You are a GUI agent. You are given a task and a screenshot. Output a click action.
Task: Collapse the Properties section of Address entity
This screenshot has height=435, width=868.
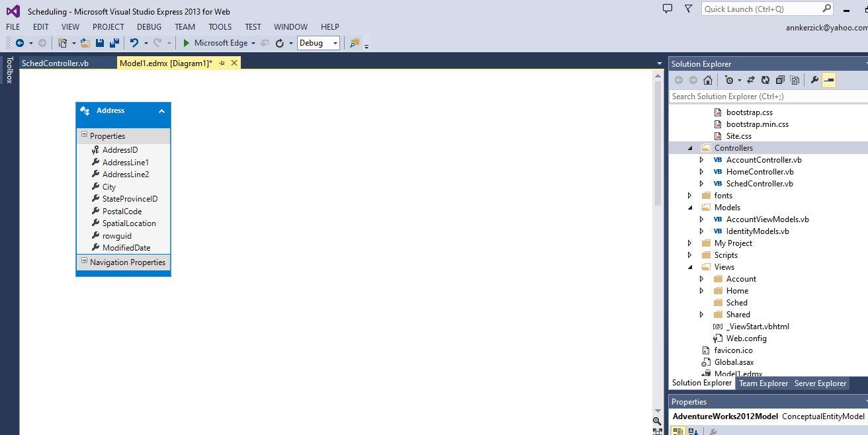[x=85, y=134]
